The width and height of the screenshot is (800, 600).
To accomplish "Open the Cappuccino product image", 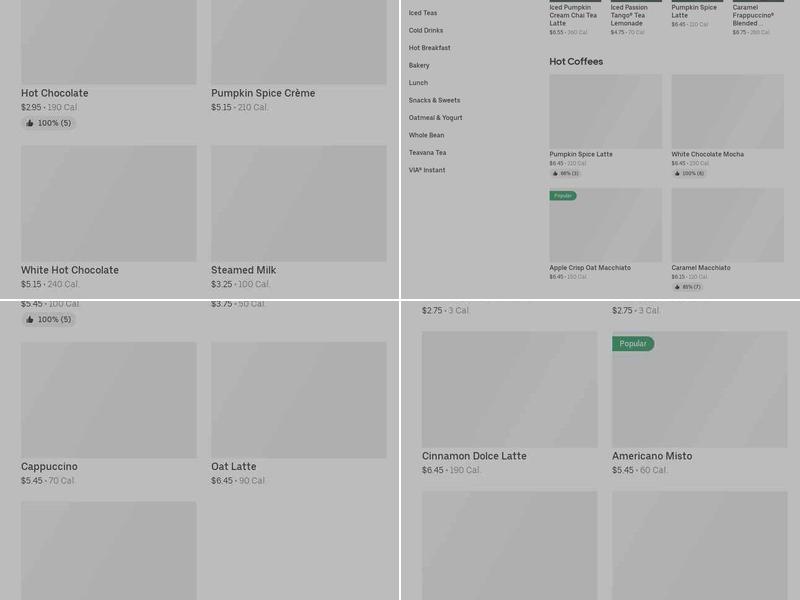I will pyautogui.click(x=109, y=400).
